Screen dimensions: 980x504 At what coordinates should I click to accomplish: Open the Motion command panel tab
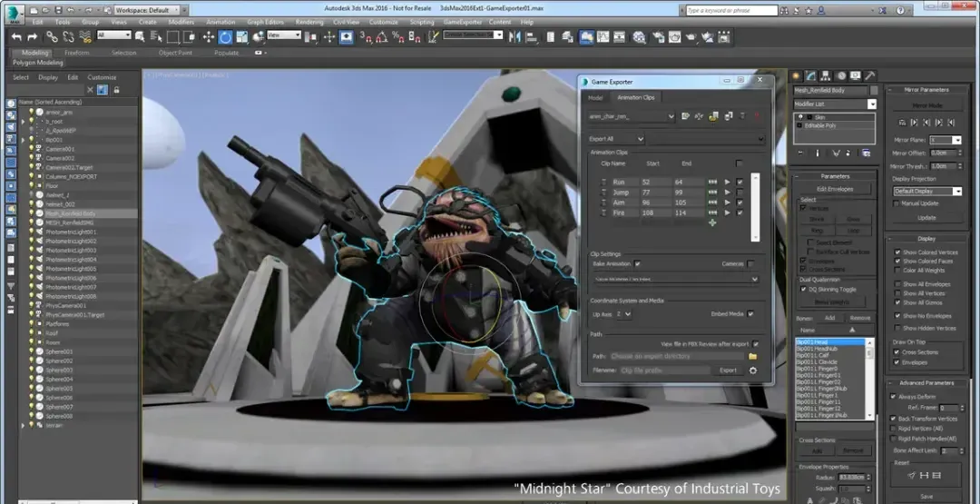[840, 75]
